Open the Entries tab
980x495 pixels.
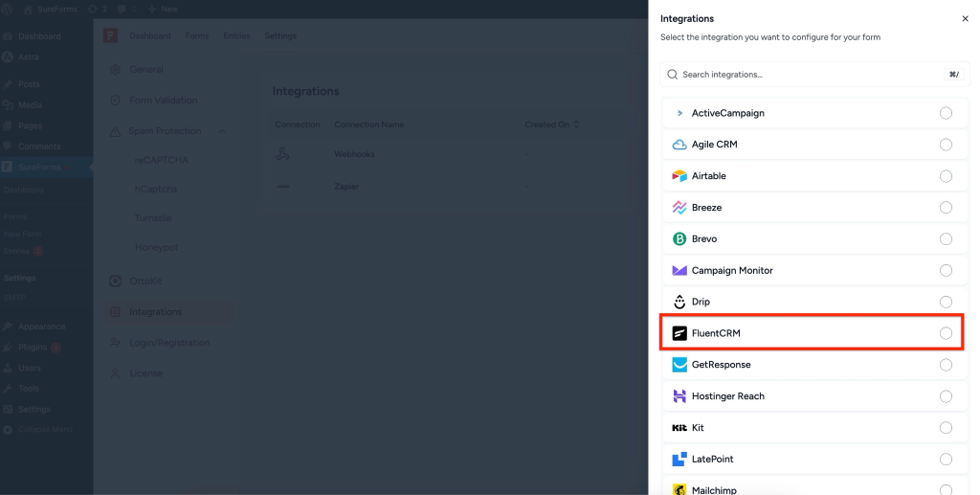237,35
